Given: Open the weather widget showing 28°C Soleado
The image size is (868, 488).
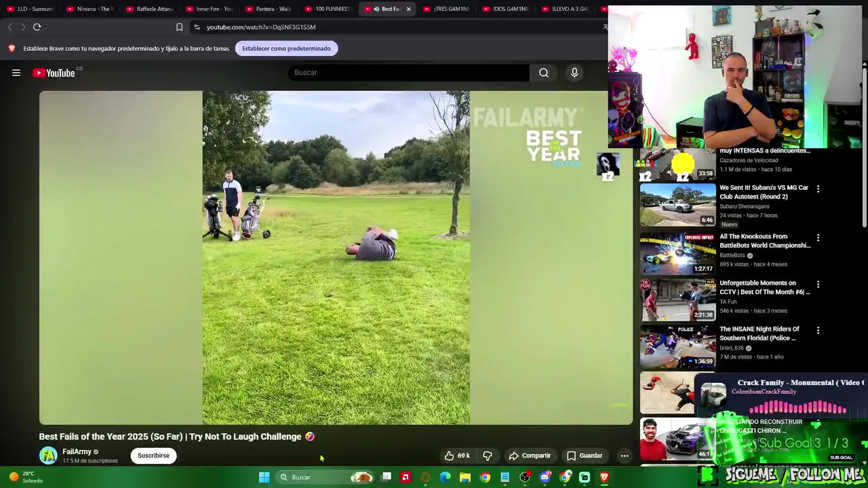Looking at the screenshot, I should pyautogui.click(x=26, y=477).
